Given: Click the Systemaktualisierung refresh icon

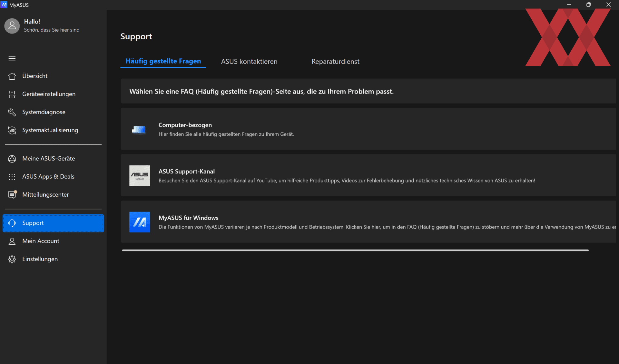Looking at the screenshot, I should (x=12, y=130).
